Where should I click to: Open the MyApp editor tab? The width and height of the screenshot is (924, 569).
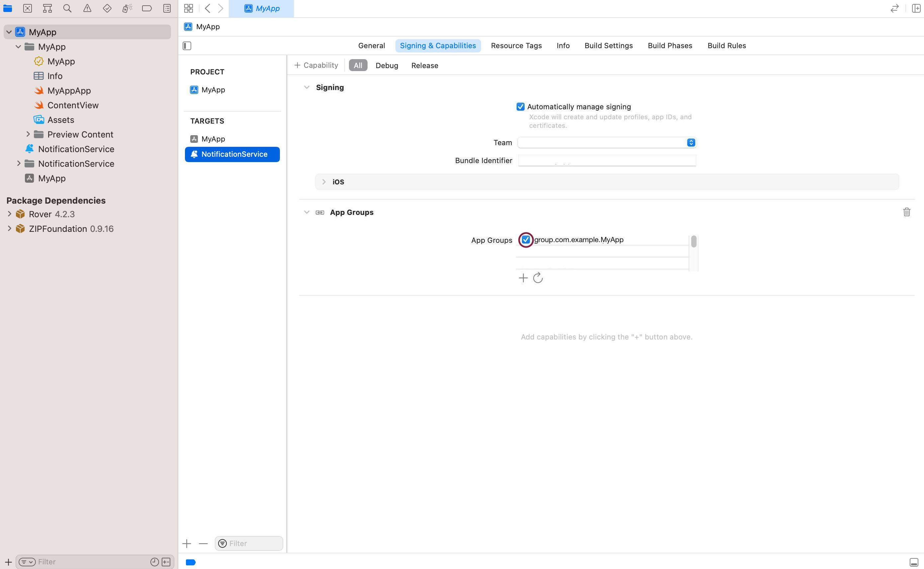tap(261, 8)
